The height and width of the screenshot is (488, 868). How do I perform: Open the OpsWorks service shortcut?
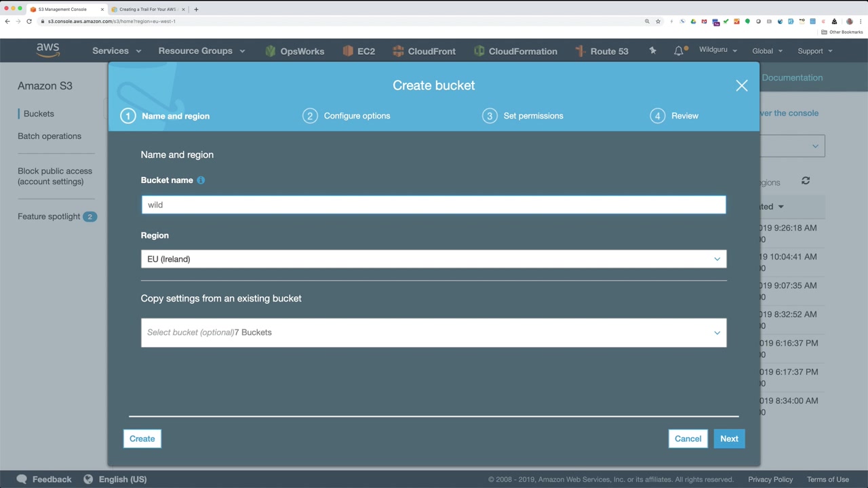pyautogui.click(x=295, y=51)
